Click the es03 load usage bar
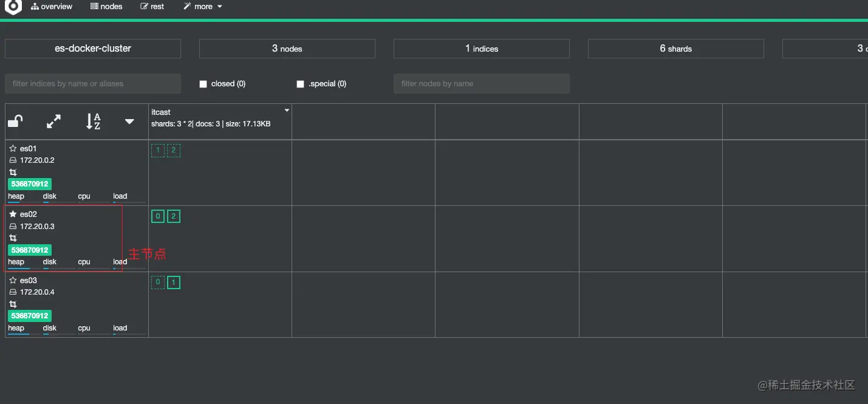868x404 pixels. [x=129, y=334]
